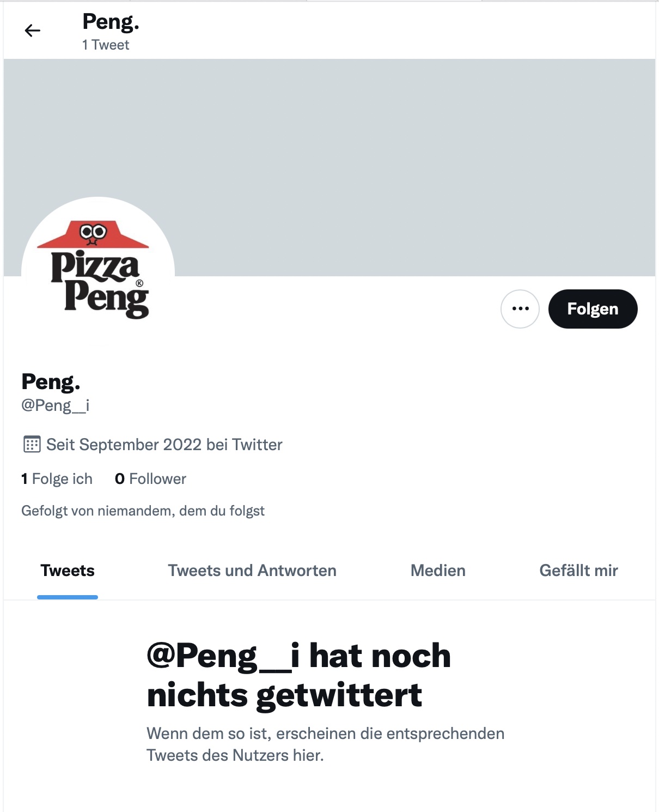Click the back arrow icon

coord(33,31)
